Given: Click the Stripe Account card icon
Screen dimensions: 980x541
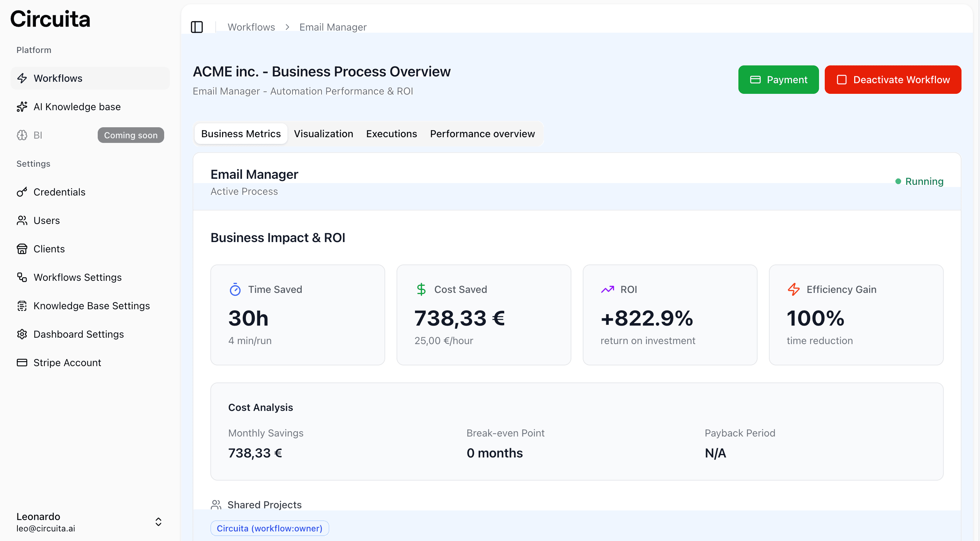Looking at the screenshot, I should coord(22,363).
